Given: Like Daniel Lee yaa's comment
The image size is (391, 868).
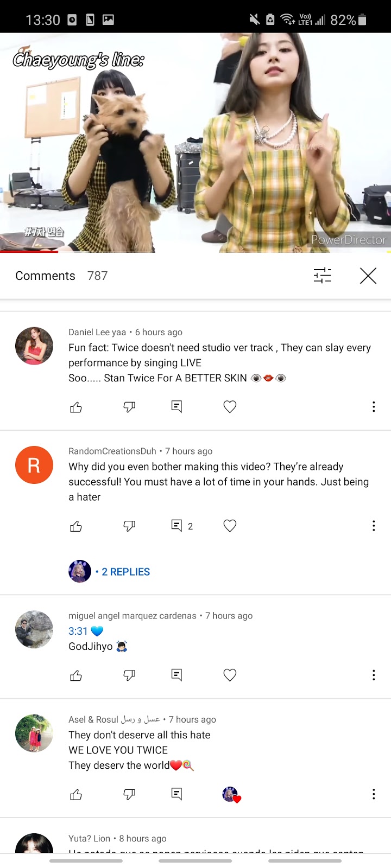Looking at the screenshot, I should (x=76, y=407).
